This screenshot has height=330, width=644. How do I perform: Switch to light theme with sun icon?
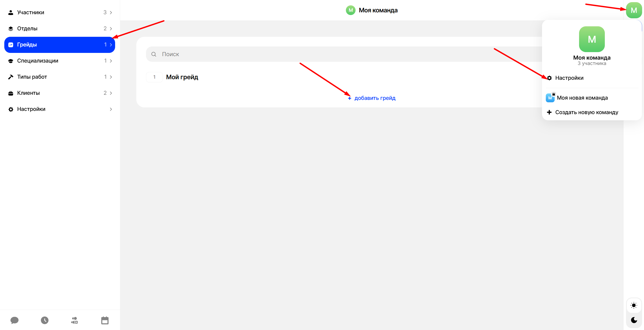tap(634, 305)
